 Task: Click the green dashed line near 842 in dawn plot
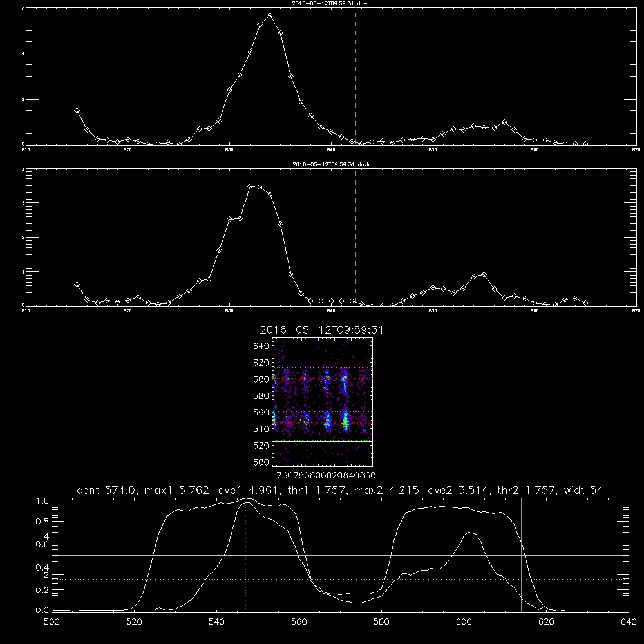tap(355, 76)
